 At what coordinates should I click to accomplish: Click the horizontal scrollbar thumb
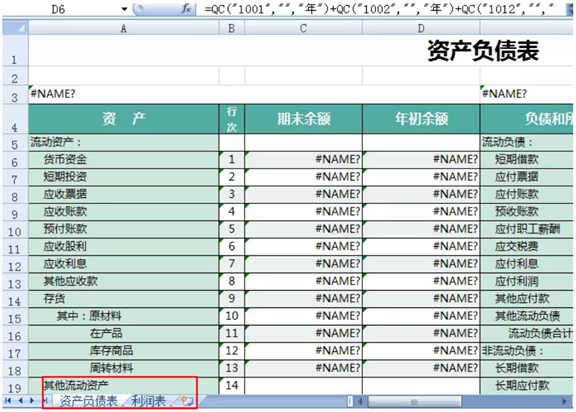[x=414, y=402]
